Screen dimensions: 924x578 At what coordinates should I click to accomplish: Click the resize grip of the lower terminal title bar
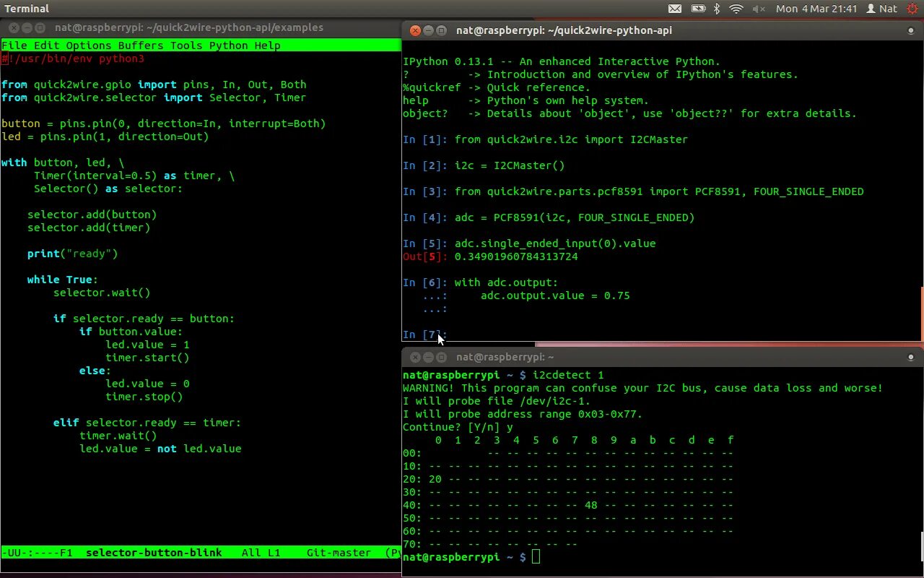pyautogui.click(x=912, y=358)
